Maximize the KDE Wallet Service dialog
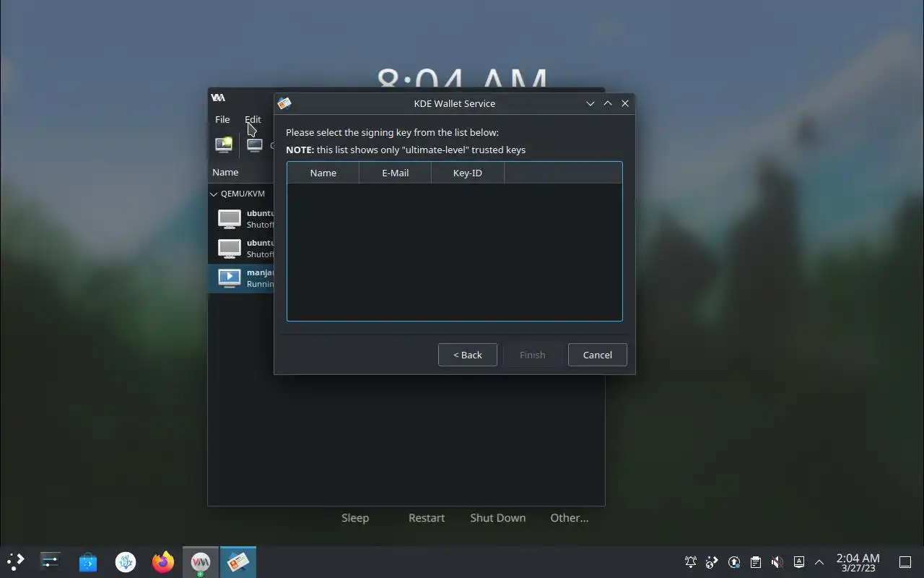The width and height of the screenshot is (924, 578). [x=608, y=103]
